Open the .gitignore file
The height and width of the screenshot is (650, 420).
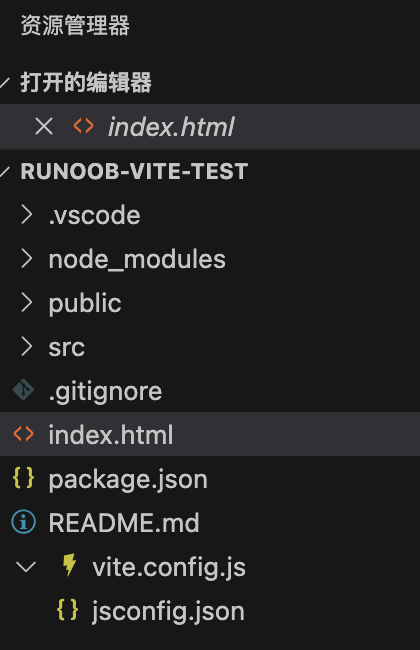tap(105, 392)
